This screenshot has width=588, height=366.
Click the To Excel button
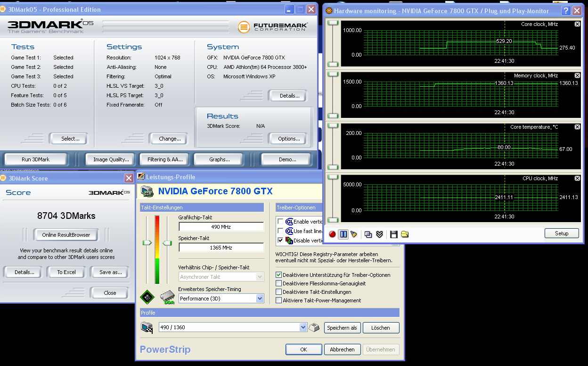point(66,272)
